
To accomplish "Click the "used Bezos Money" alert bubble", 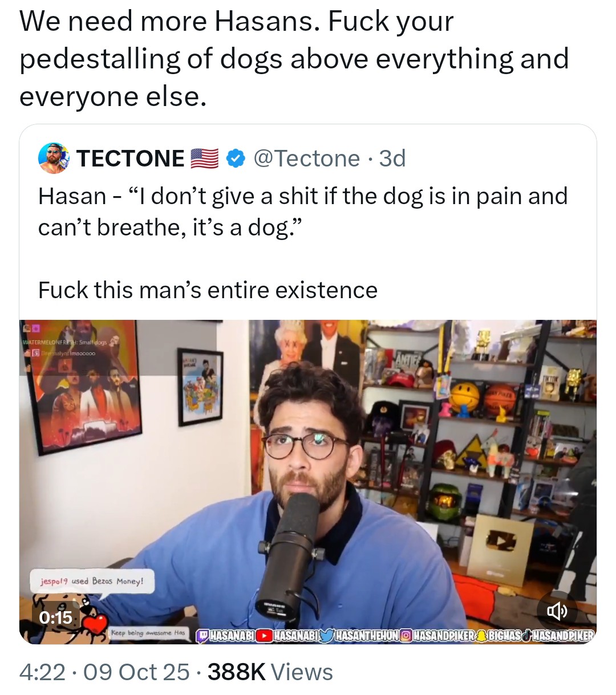I will [92, 581].
